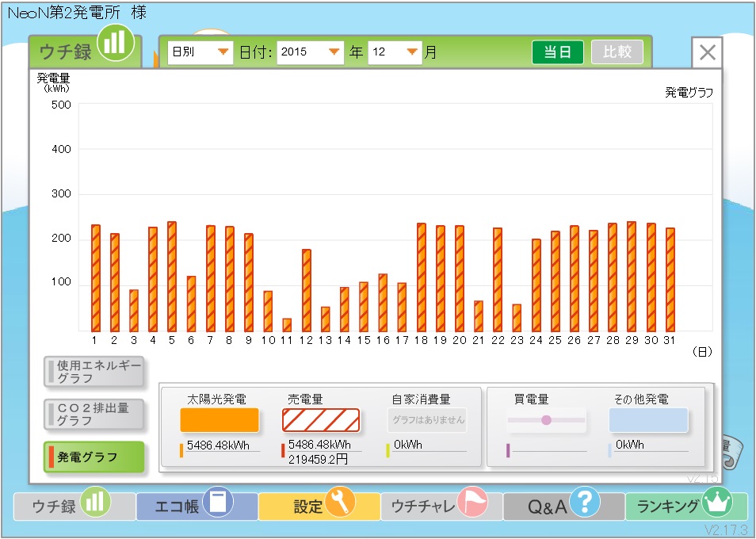This screenshot has width=756, height=539.
Task: Click the 5486.48kWh value under 太陽光発電
Action: (218, 445)
